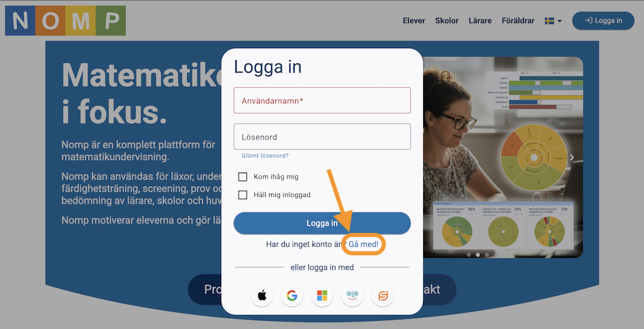
Task: Sign in with Google icon
Action: click(292, 296)
